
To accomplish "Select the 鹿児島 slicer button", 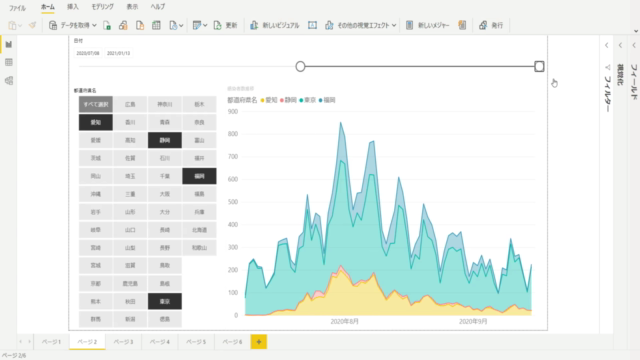I will click(130, 283).
